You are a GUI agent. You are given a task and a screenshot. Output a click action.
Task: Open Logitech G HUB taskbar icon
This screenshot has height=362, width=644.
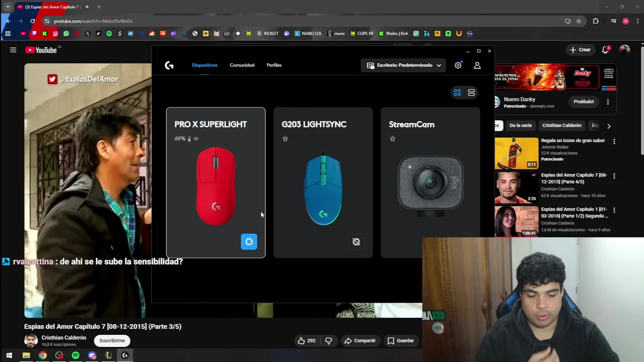125,355
